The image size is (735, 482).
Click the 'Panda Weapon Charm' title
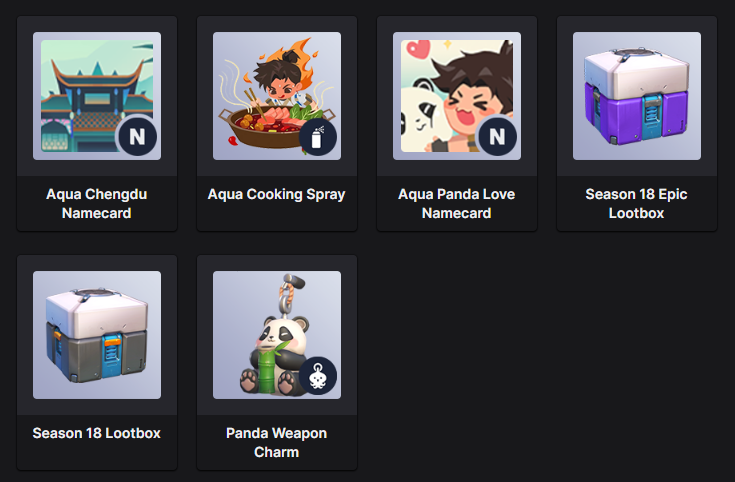point(277,442)
